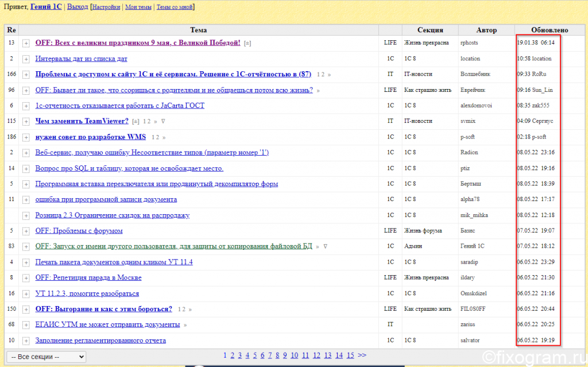Open topic 'OFF: Репетиция парада в Москве'
This screenshot has width=588, height=367.
click(88, 277)
